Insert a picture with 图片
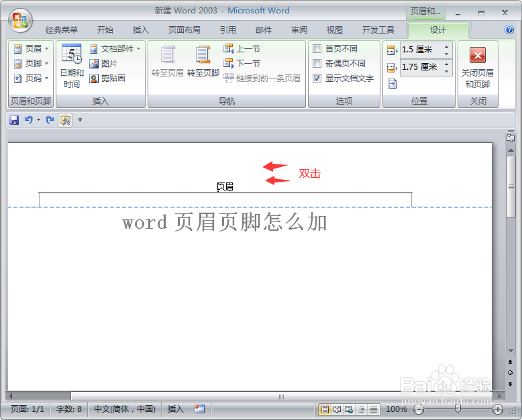 103,64
